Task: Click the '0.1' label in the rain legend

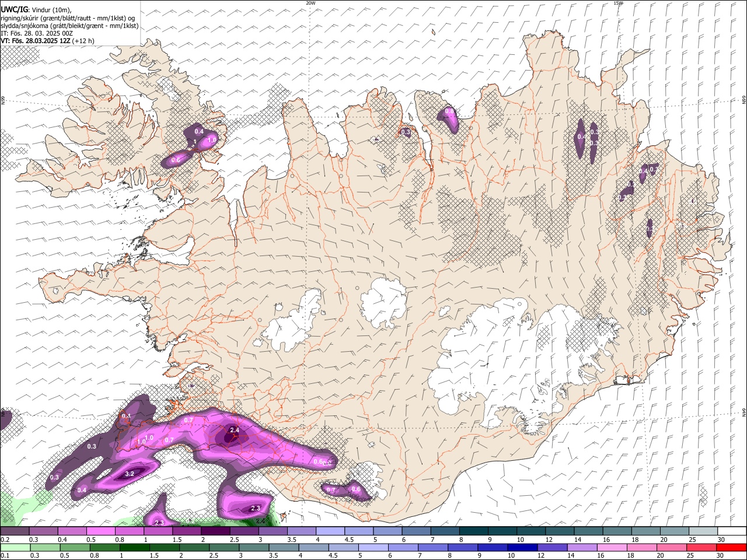Action: pos(5,555)
